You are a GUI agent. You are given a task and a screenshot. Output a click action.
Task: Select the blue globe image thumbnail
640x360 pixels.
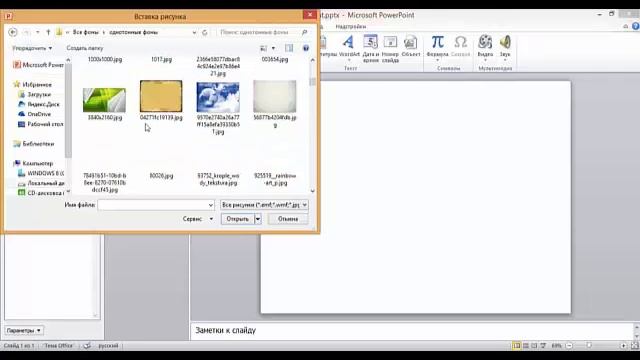point(218,97)
